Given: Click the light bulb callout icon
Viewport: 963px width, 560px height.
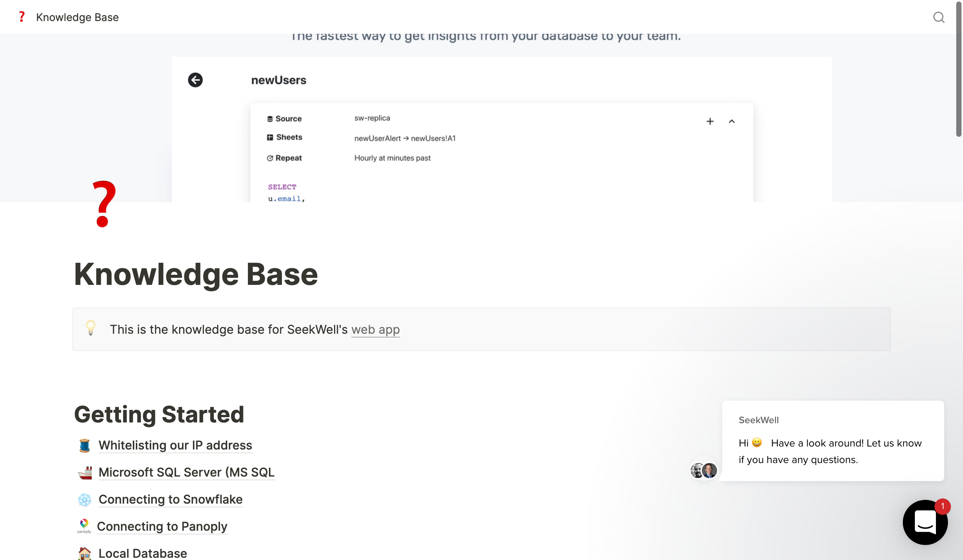Looking at the screenshot, I should point(91,328).
